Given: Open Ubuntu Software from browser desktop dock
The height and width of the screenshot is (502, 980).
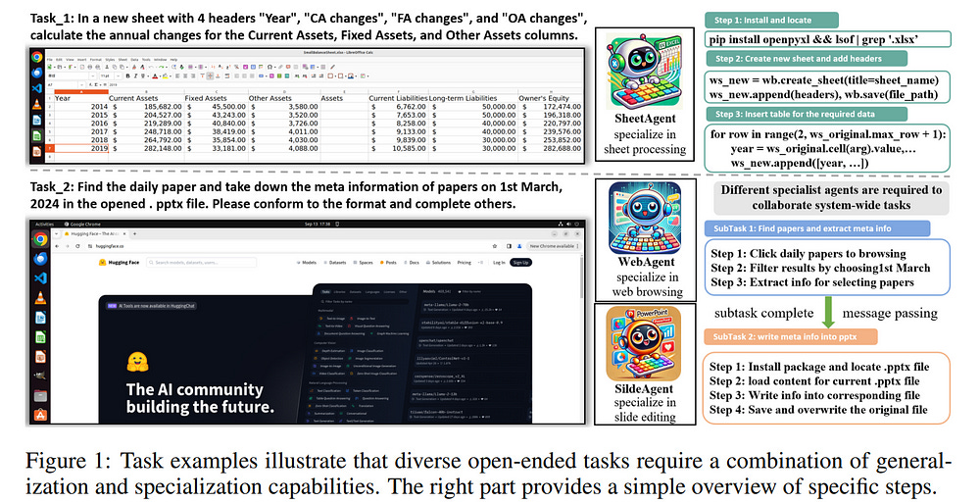Looking at the screenshot, I should click(40, 414).
